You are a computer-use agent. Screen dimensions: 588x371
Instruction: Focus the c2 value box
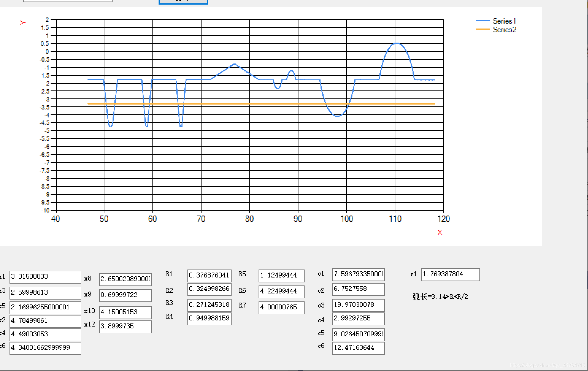tap(359, 289)
